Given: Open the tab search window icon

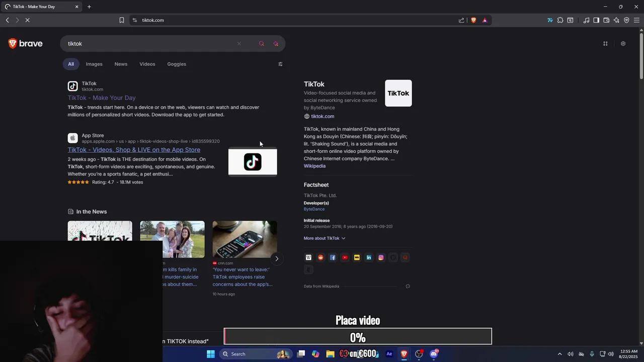Looking at the screenshot, I should 570,20.
